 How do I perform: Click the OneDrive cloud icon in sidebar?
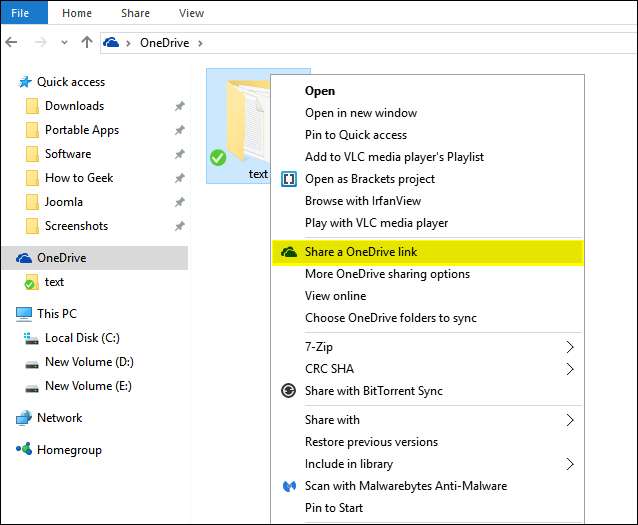click(24, 258)
